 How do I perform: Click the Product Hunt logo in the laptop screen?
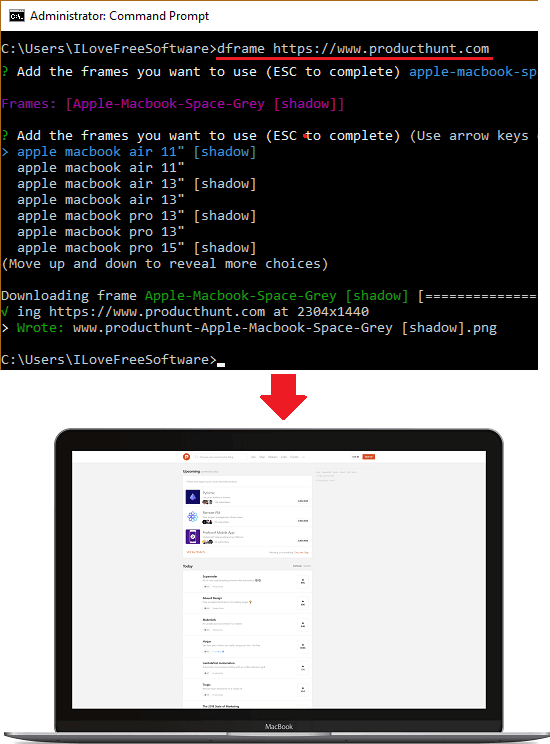click(x=186, y=456)
